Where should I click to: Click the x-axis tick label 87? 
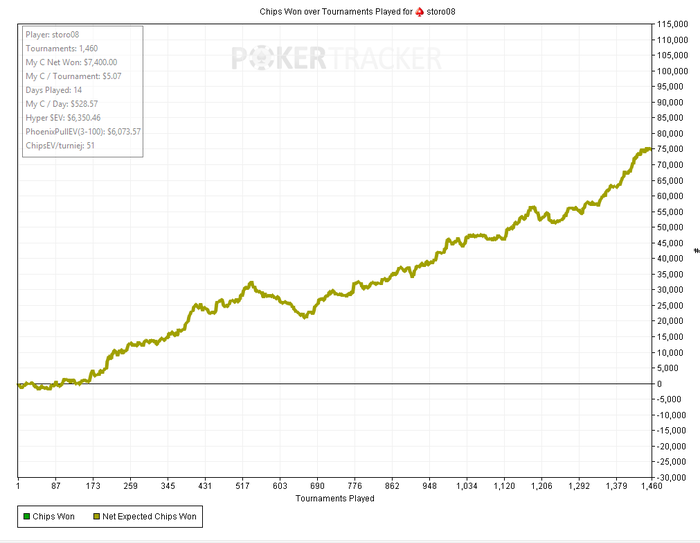56,485
